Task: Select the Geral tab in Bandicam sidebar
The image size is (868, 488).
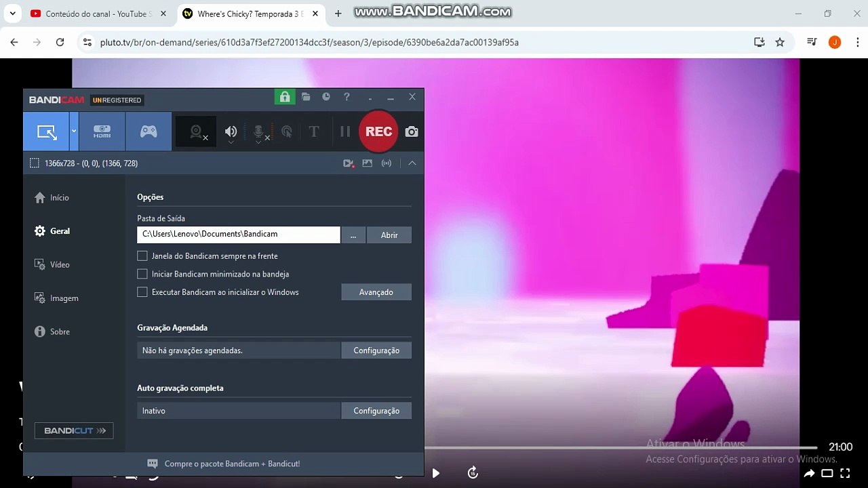Action: pos(52,231)
